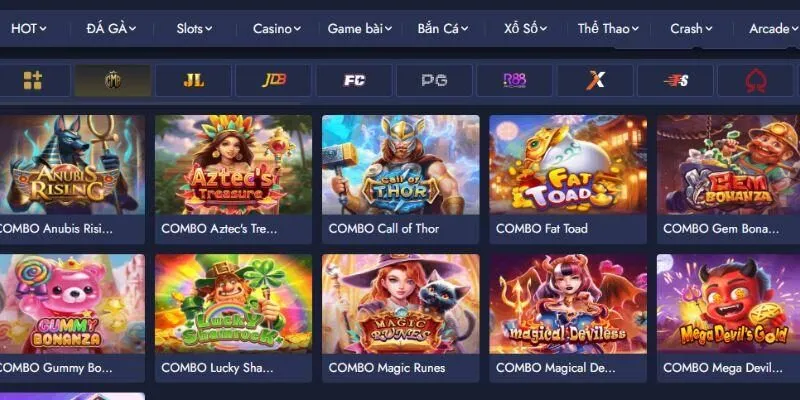Viewport: 800px width, 400px height.
Task: Select the R88 provider icon
Action: (x=514, y=80)
